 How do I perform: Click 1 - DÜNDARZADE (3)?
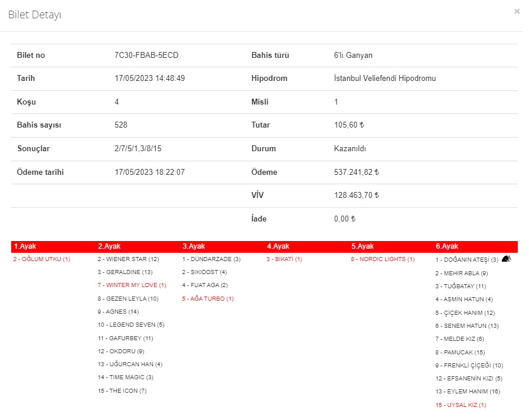pyautogui.click(x=211, y=259)
